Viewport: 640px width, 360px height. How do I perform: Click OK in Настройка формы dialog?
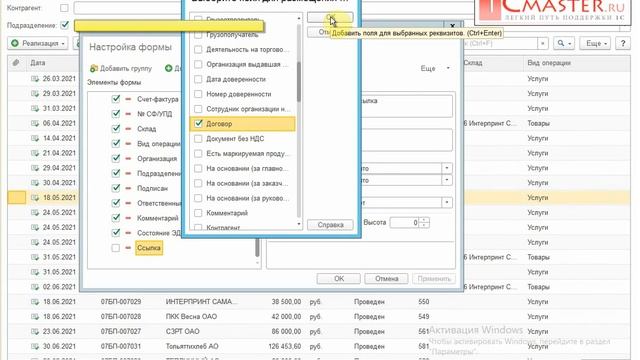(339, 279)
